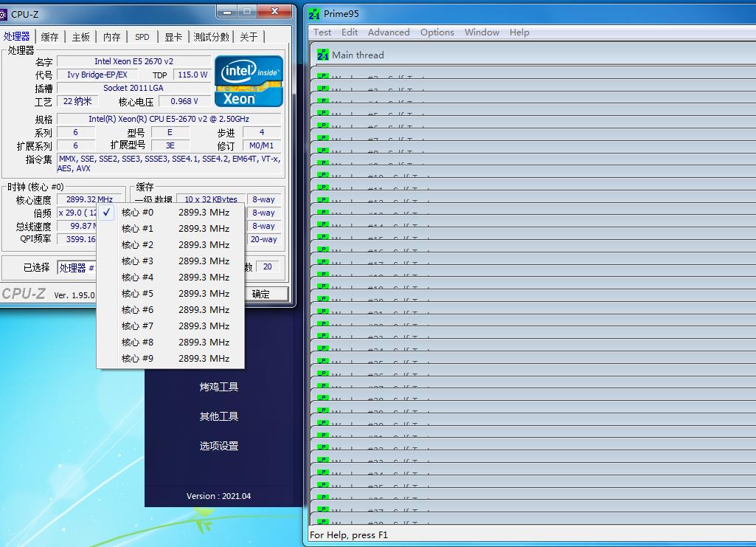The height and width of the screenshot is (547, 756).
Task: Click the green worker icon beside thread #3
Action: tap(322, 88)
